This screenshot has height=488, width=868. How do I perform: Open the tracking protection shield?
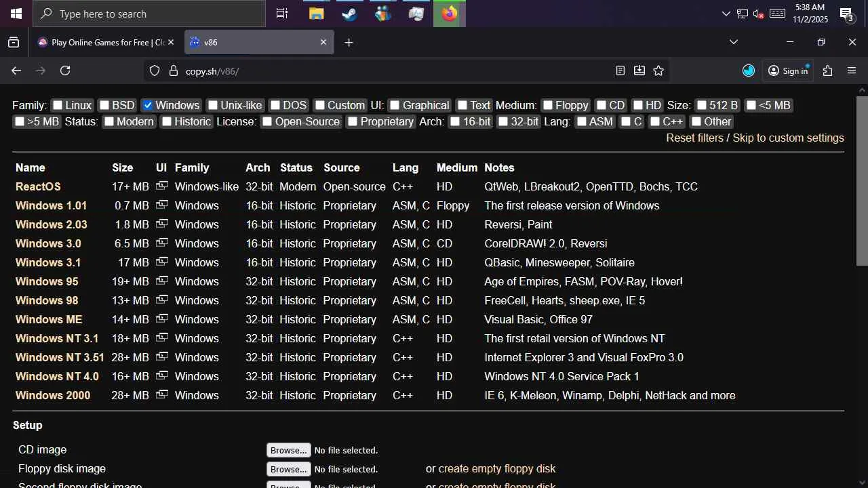tap(155, 70)
